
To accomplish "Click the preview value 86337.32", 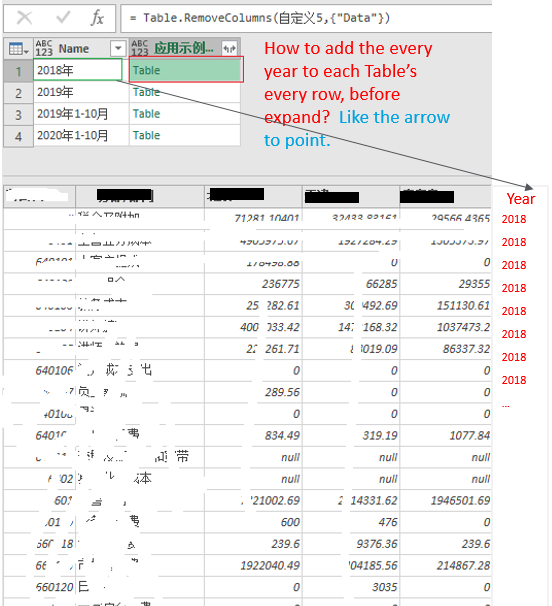I will click(466, 349).
